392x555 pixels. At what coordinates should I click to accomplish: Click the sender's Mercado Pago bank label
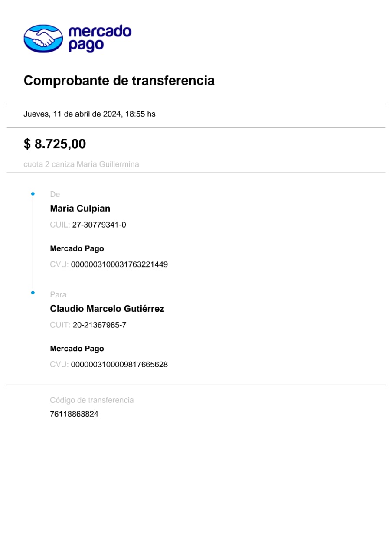[x=77, y=249]
